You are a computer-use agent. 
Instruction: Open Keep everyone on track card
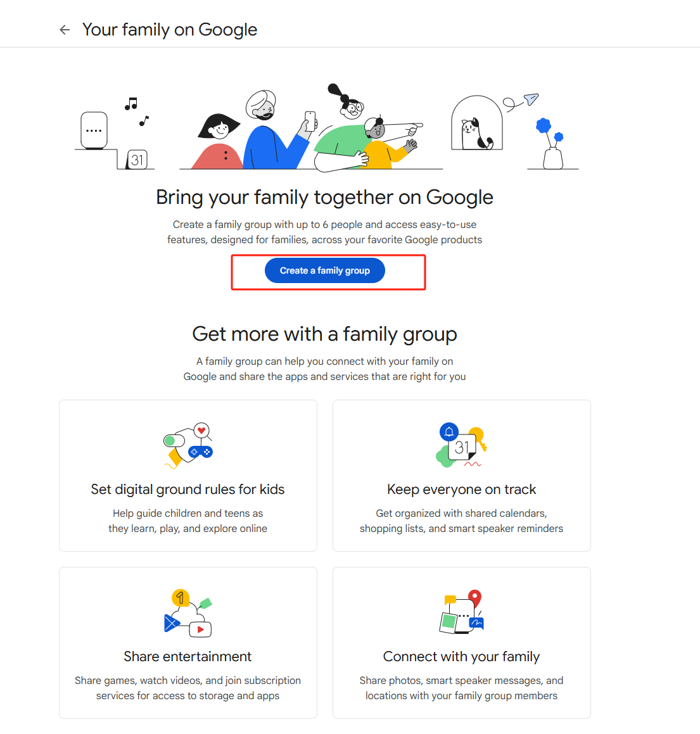tap(461, 490)
